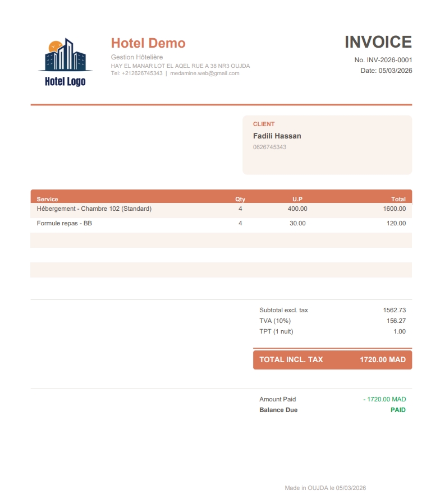The height and width of the screenshot is (504, 440).
Task: Click the Hotel Logo building image
Action: click(x=65, y=62)
